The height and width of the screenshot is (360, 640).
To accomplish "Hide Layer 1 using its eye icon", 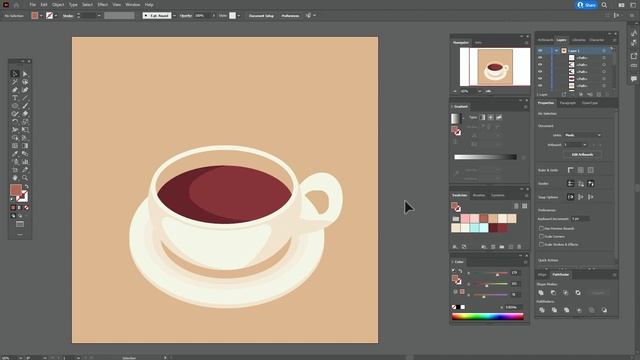I will pos(540,51).
